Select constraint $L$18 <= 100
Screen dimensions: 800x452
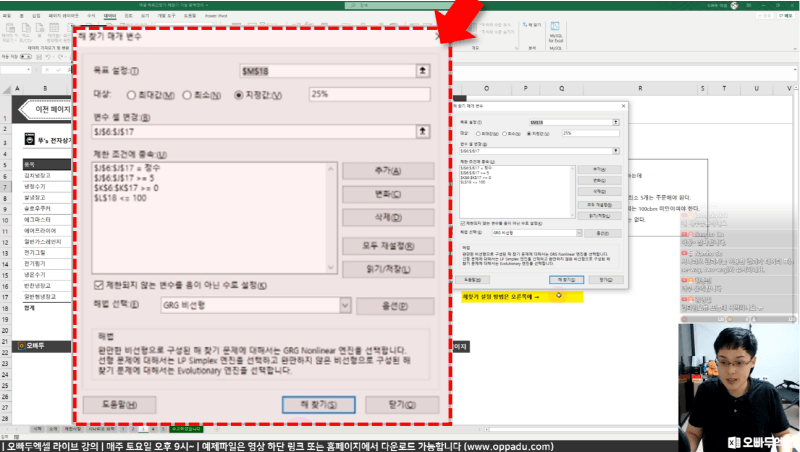(x=120, y=198)
